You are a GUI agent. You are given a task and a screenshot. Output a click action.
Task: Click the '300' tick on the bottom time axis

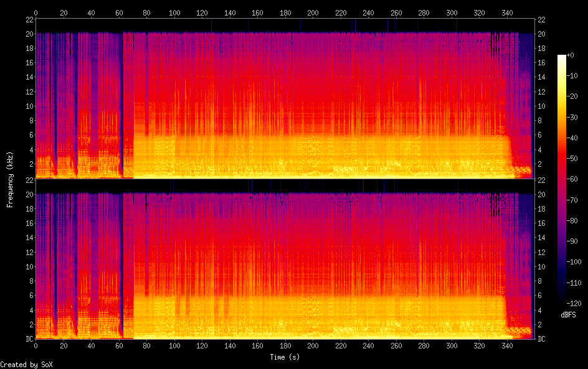click(452, 346)
